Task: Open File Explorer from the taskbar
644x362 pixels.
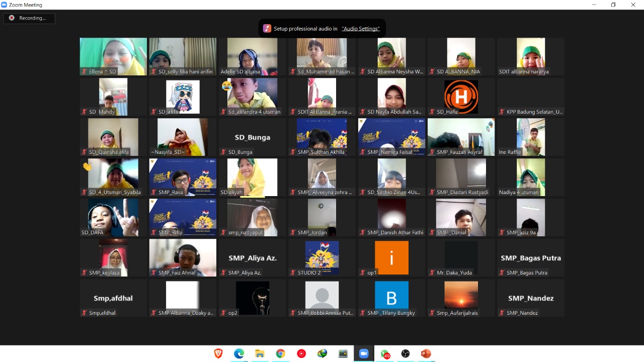Action: 260,354
